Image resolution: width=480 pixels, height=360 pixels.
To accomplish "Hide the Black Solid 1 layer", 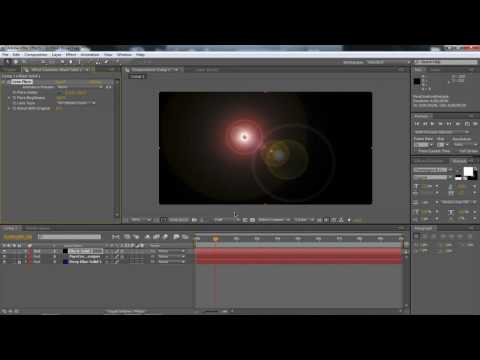I will point(4,251).
